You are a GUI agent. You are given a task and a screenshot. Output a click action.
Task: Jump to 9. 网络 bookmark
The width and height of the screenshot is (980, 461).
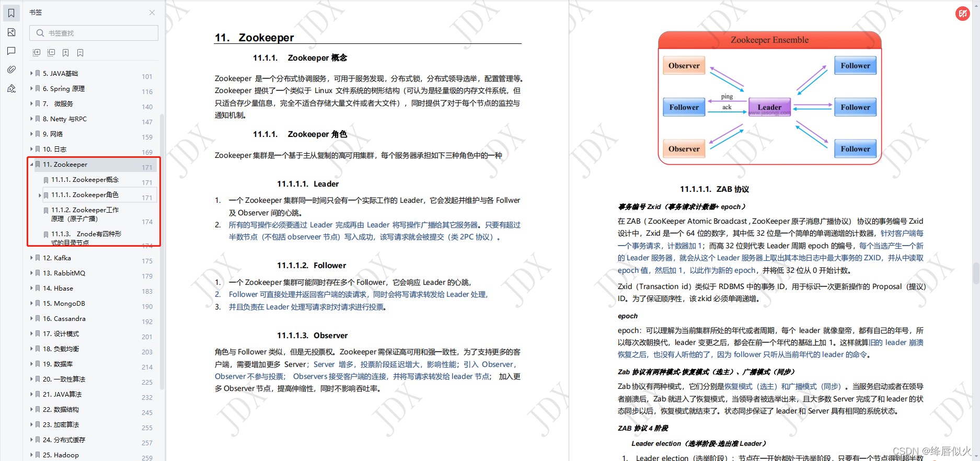coord(52,134)
